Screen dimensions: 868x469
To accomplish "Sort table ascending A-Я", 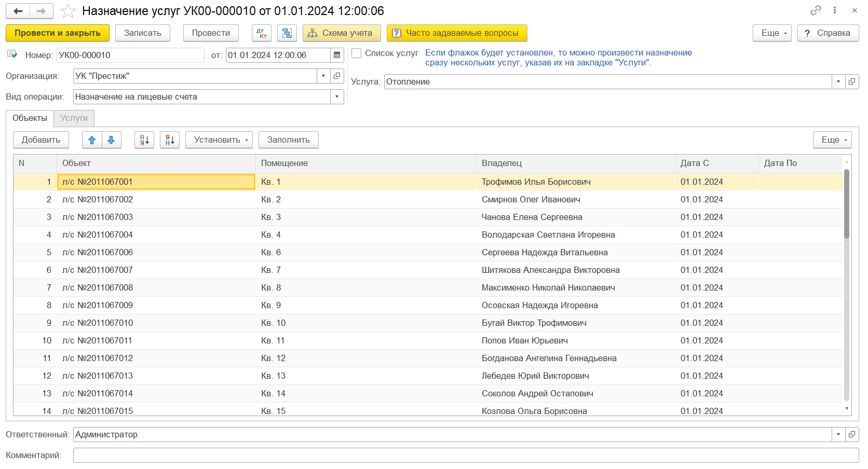I will [144, 140].
